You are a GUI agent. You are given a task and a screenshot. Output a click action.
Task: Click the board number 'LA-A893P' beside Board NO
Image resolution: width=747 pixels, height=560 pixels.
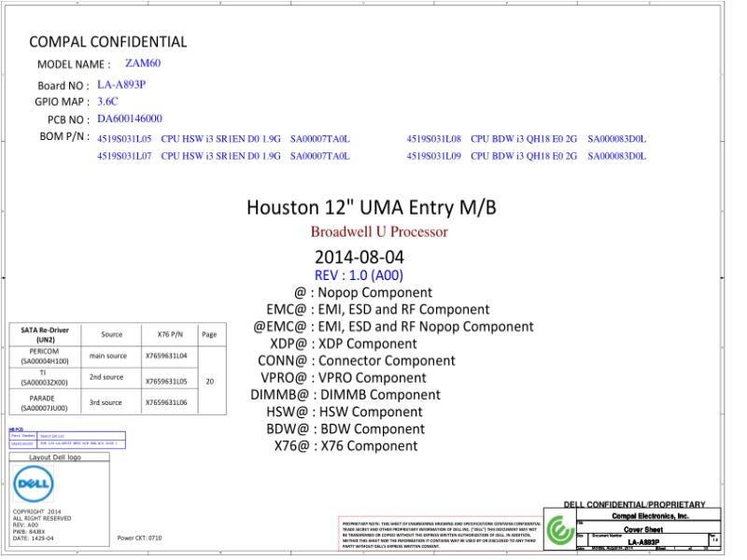pos(121,84)
